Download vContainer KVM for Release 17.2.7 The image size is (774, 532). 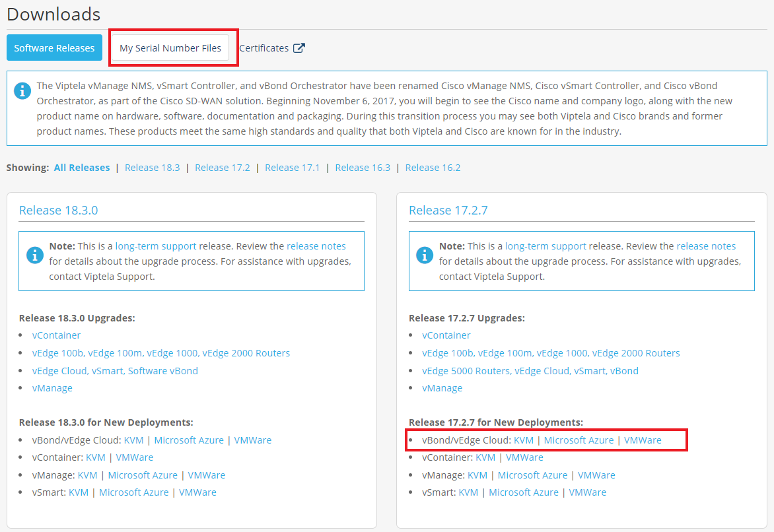coord(485,457)
